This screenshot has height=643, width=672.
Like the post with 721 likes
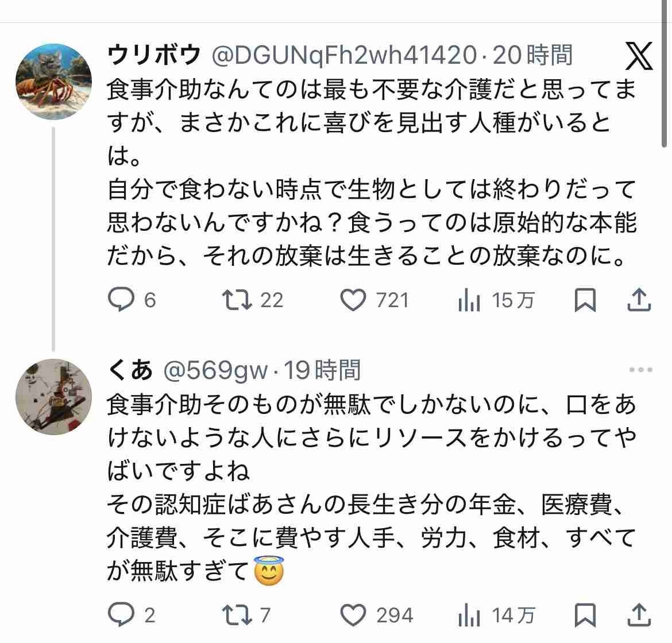(x=353, y=300)
